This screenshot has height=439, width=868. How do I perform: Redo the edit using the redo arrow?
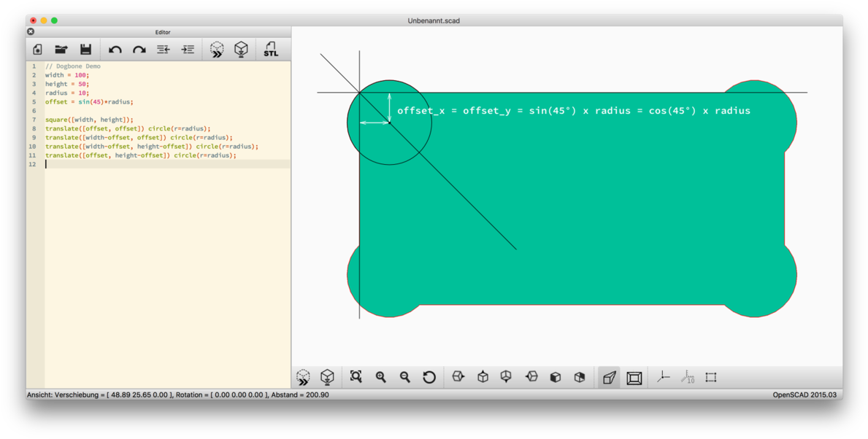(x=139, y=50)
